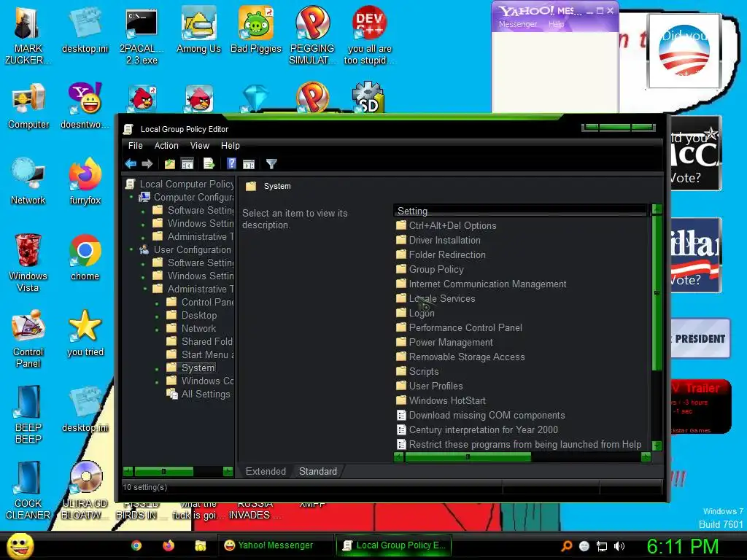This screenshot has height=560, width=747.
Task: Expand Software Settings under User Configuration
Action: tap(144, 262)
